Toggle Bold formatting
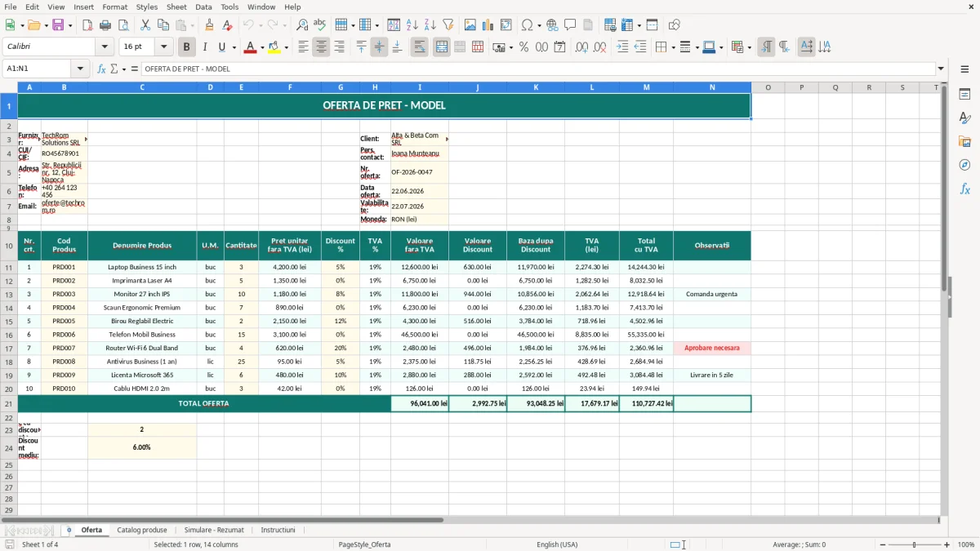Image resolution: width=980 pixels, height=551 pixels. tap(186, 47)
